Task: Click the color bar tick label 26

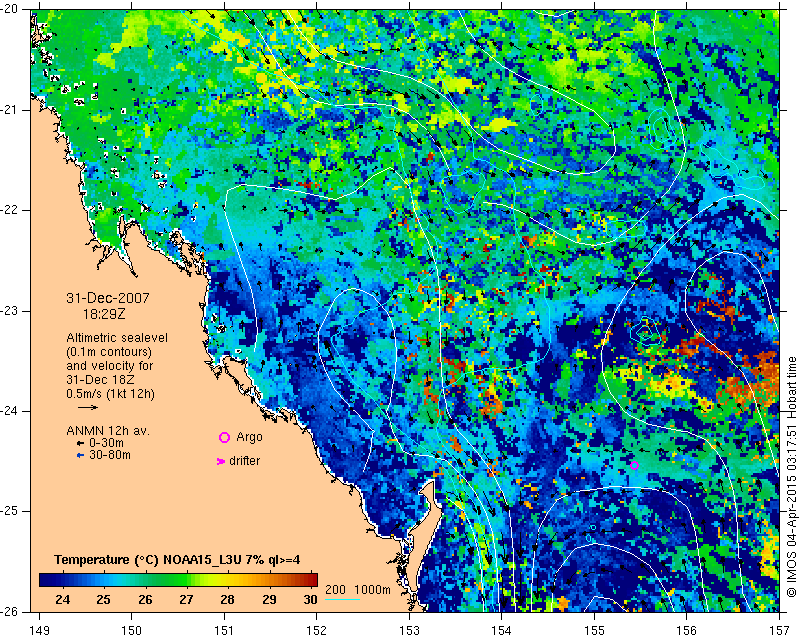Action: pos(145,600)
